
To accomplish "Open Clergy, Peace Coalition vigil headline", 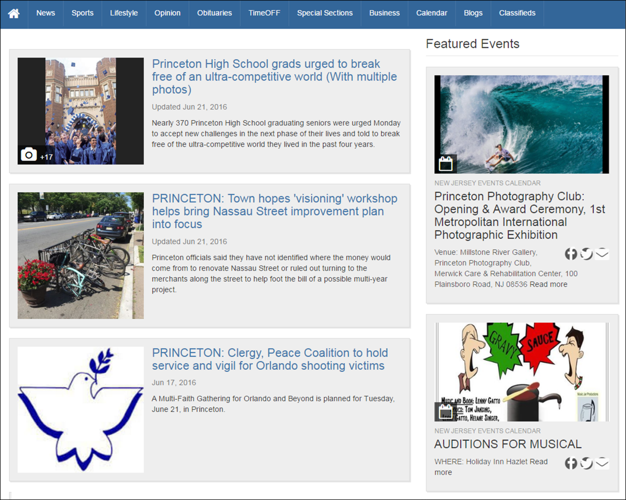I will click(270, 359).
